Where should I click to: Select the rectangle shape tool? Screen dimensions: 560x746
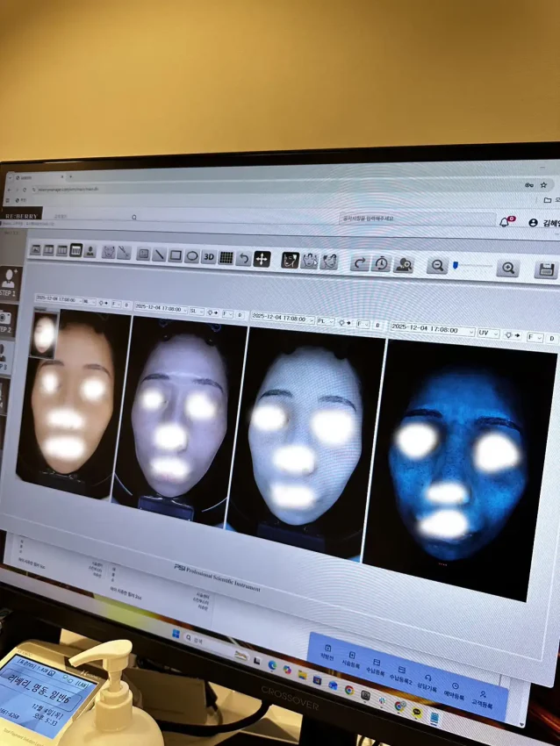(176, 255)
